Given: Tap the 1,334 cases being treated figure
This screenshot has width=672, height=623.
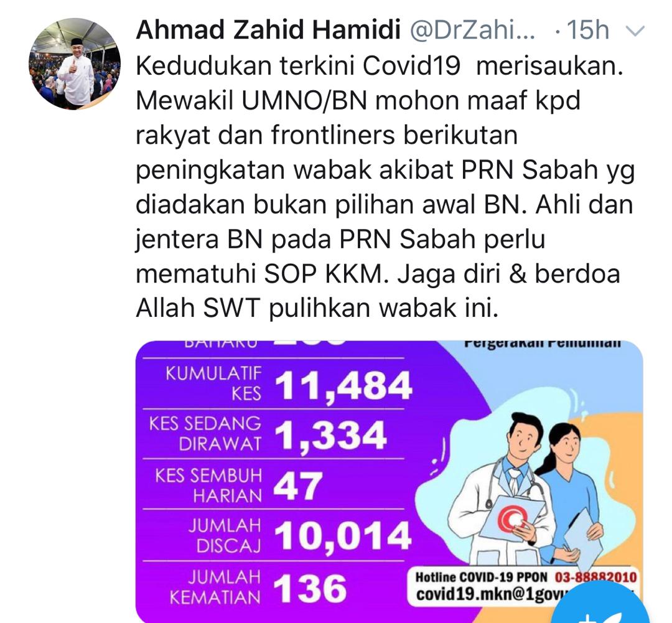Looking at the screenshot, I should [330, 436].
